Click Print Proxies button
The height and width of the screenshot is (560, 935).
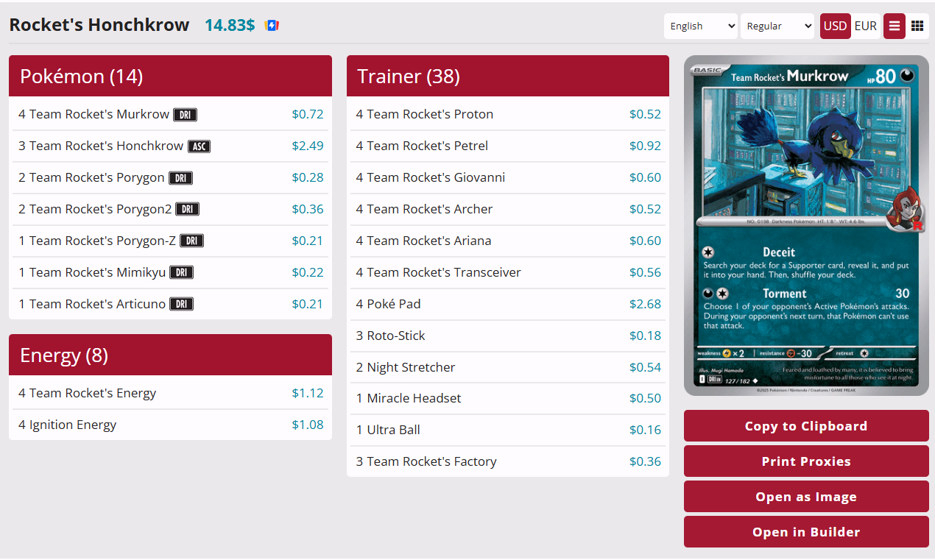806,461
